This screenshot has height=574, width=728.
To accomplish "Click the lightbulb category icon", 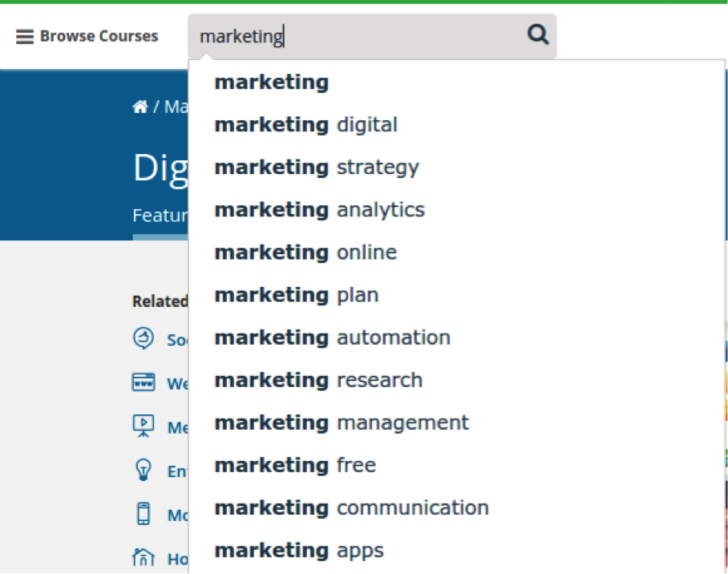I will pos(143,471).
